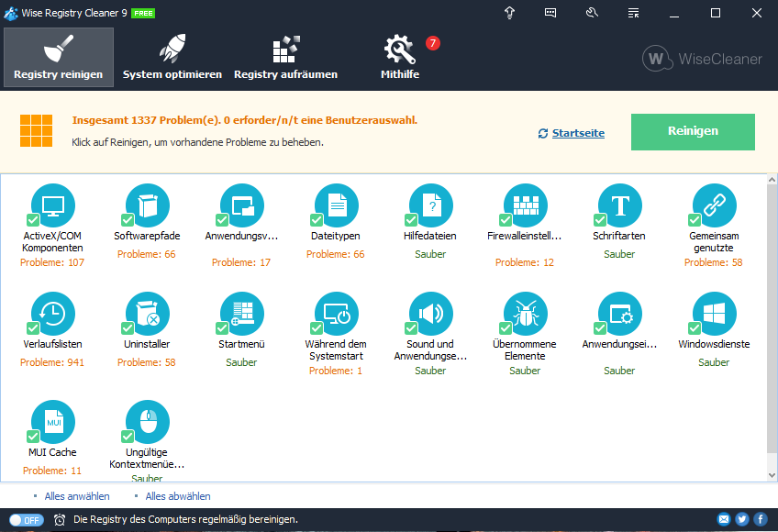This screenshot has width=778, height=532.
Task: Click the Sound und Anwendungse… speaker icon
Action: [x=431, y=313]
